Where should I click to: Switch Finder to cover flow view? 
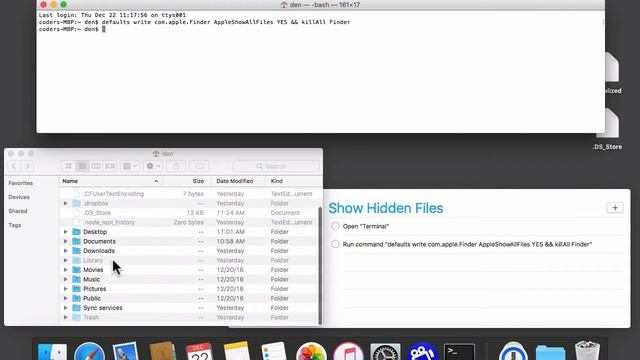pyautogui.click(x=110, y=166)
